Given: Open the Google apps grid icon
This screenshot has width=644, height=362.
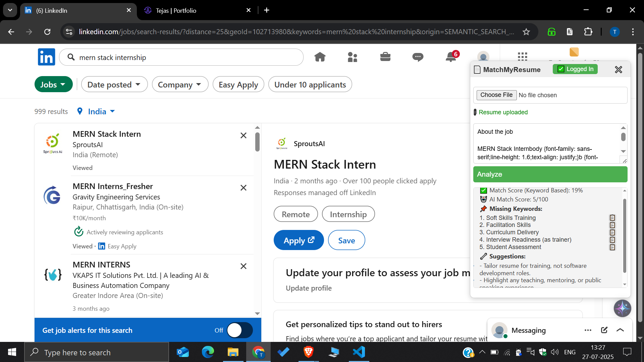Looking at the screenshot, I should (523, 57).
